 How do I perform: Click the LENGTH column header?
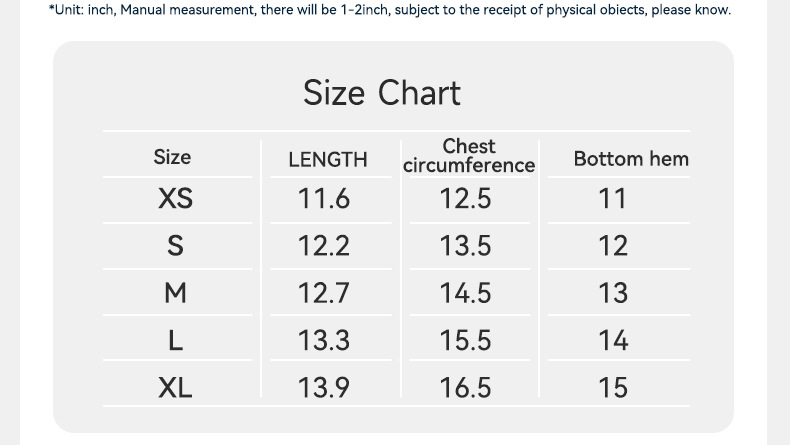tap(327, 159)
